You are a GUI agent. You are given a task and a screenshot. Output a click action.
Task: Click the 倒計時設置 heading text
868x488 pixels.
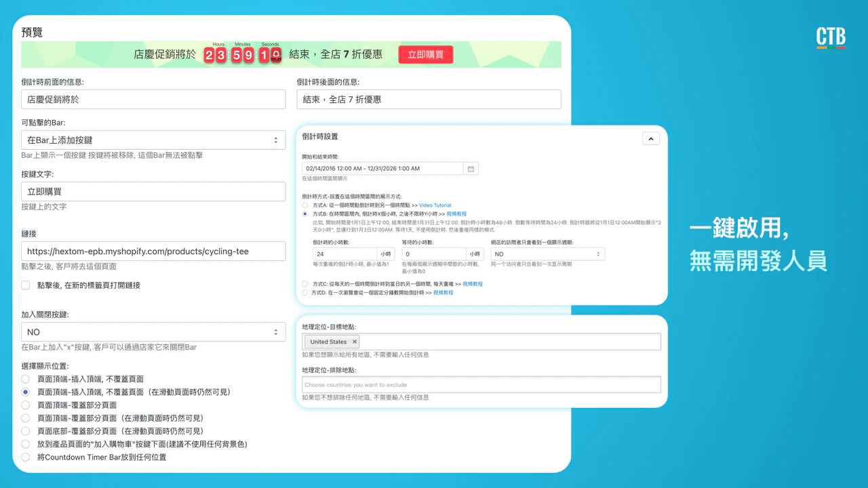[x=320, y=136]
